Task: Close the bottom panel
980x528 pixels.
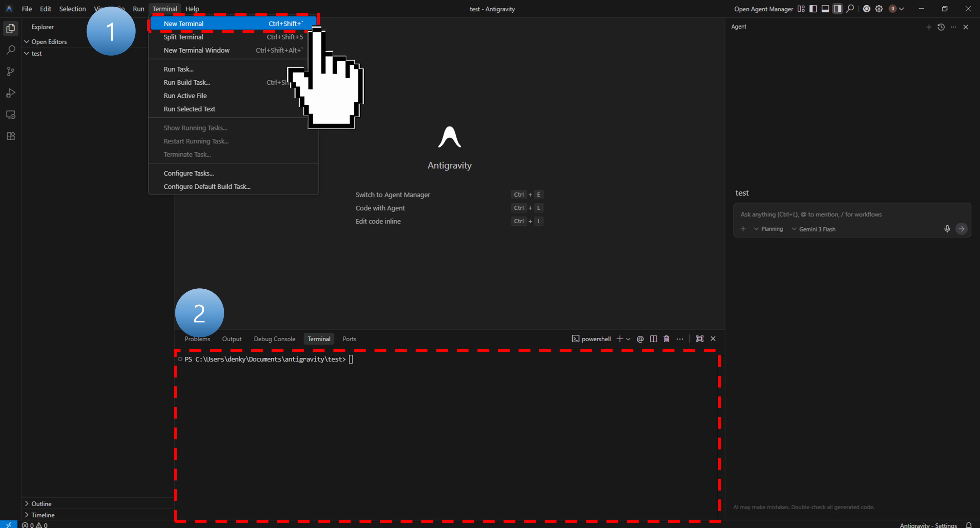Action: pos(713,339)
